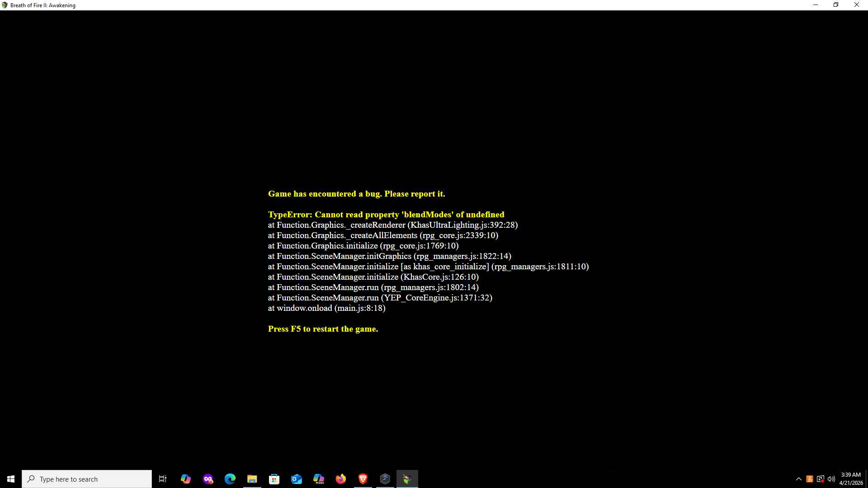The width and height of the screenshot is (868, 488).
Task: Show hidden system tray icons
Action: (x=799, y=479)
